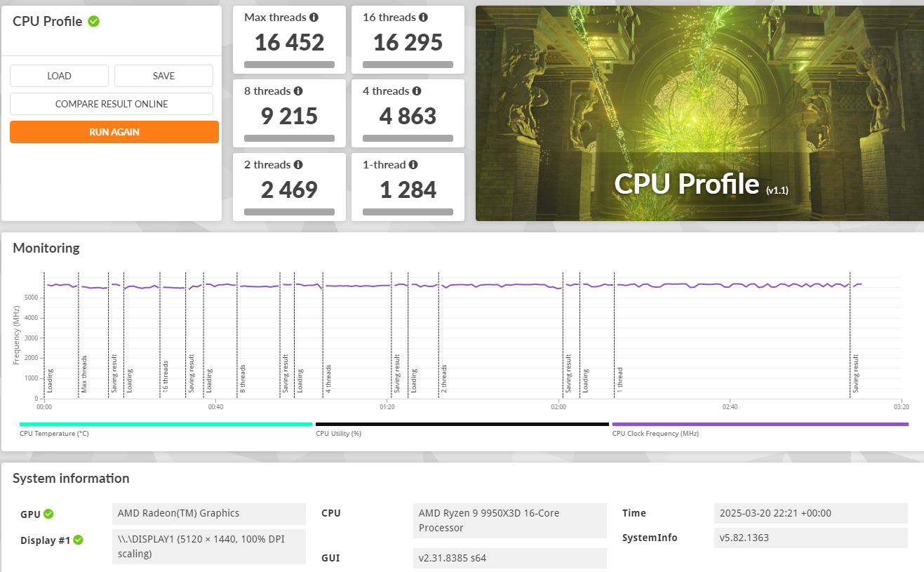Click the 1 thread marker on the chart
The image size is (924, 572).
pyautogui.click(x=620, y=380)
